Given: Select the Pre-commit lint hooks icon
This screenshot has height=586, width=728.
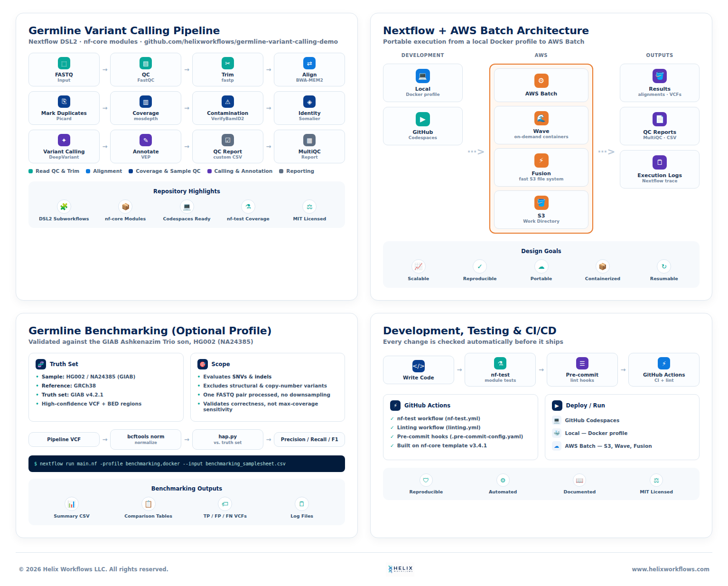Looking at the screenshot, I should tap(582, 363).
